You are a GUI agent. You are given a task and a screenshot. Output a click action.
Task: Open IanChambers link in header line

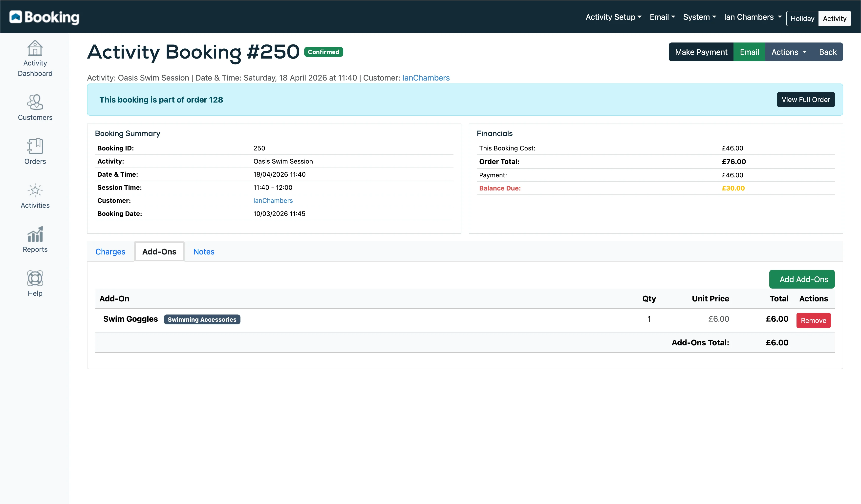click(x=426, y=78)
